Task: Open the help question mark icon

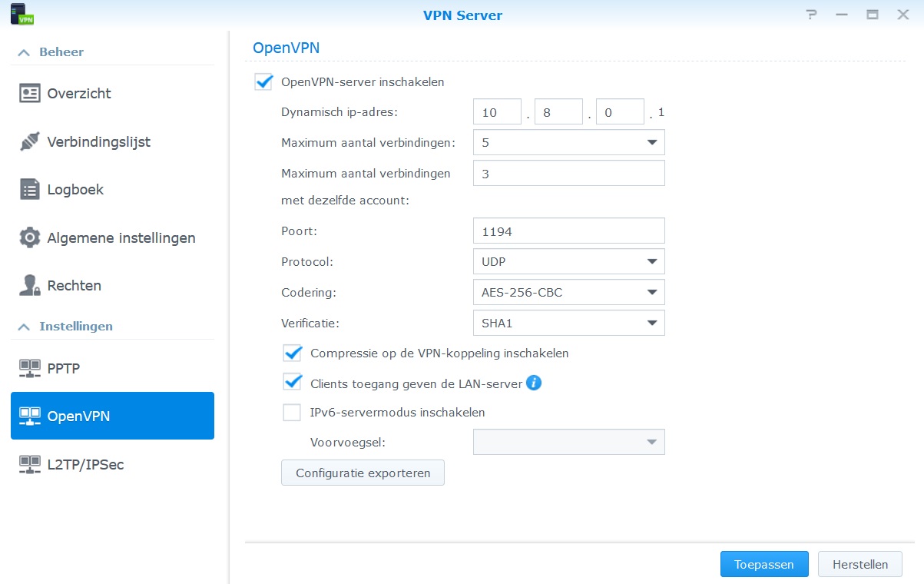Action: pos(811,15)
